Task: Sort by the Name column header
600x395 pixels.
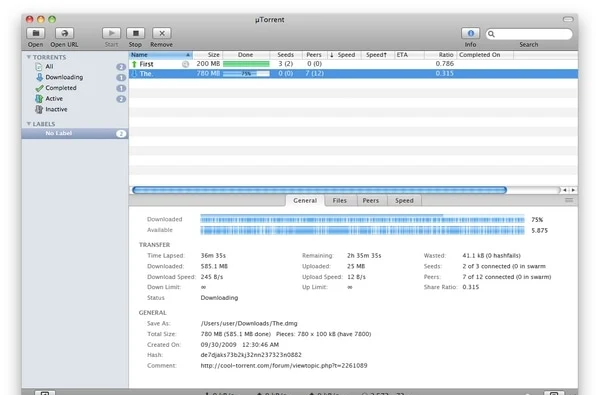Action: coord(161,55)
